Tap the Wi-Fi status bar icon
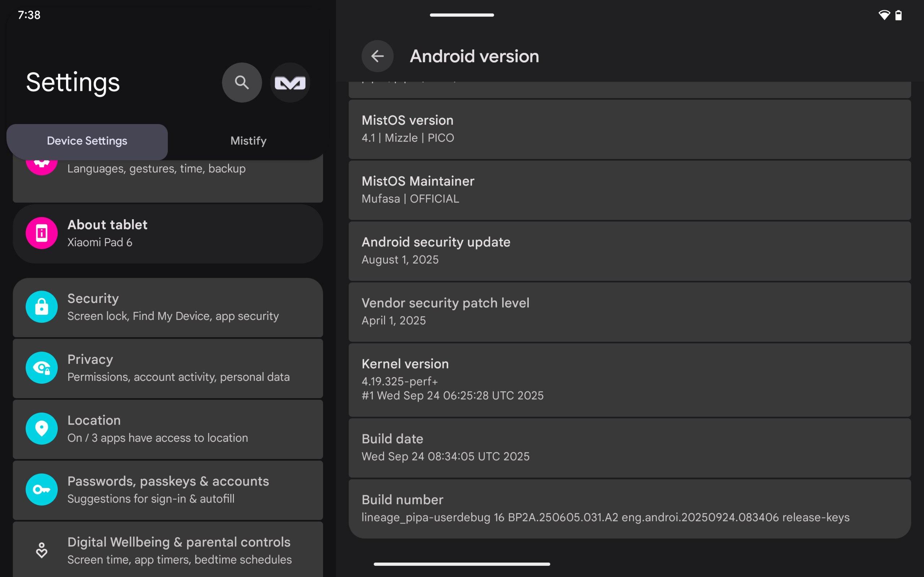Screen dimensions: 924x577 pos(884,15)
